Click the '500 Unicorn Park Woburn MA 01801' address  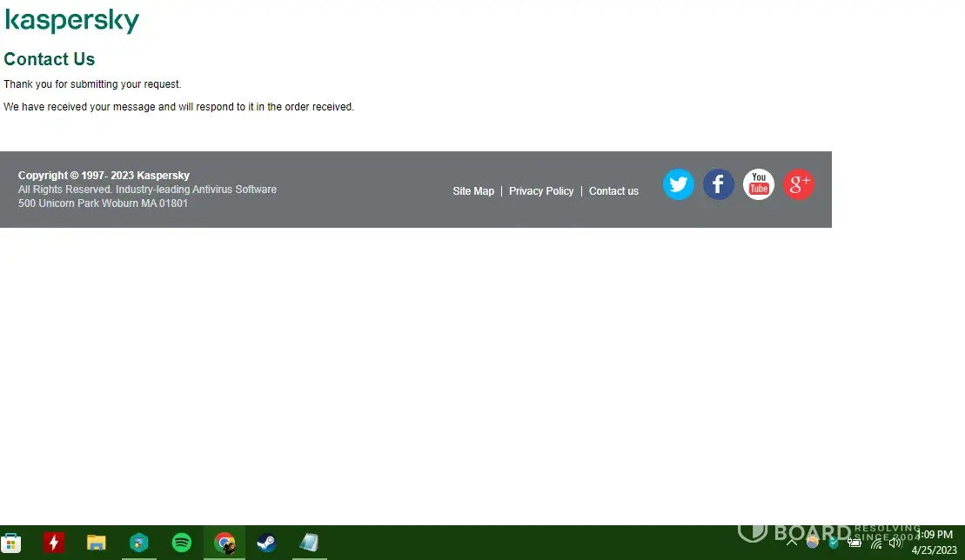(103, 203)
